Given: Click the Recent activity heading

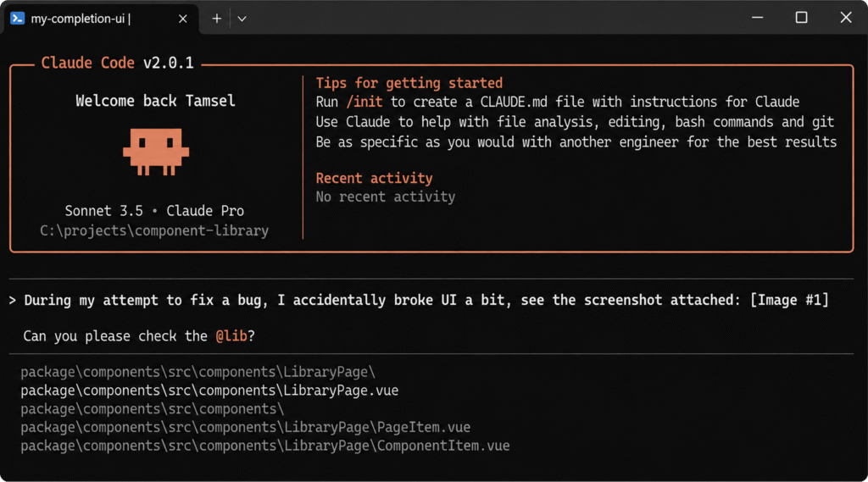Looking at the screenshot, I should [x=374, y=178].
